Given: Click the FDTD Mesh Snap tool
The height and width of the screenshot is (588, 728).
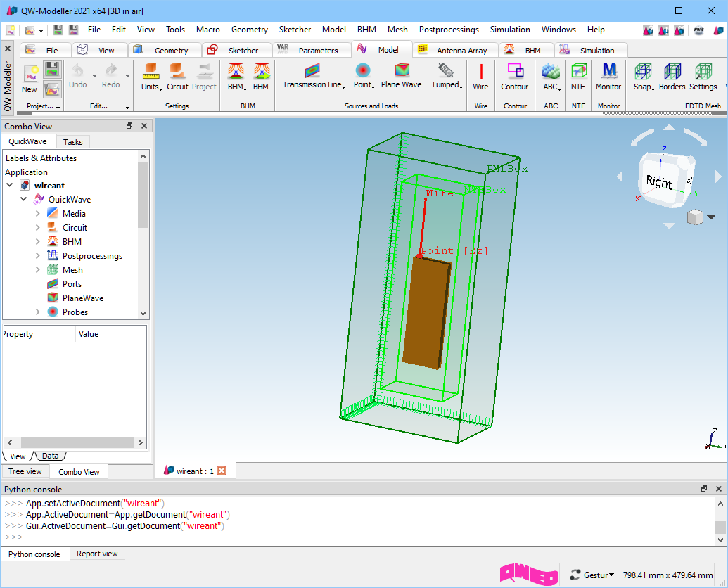Looking at the screenshot, I should (x=644, y=77).
